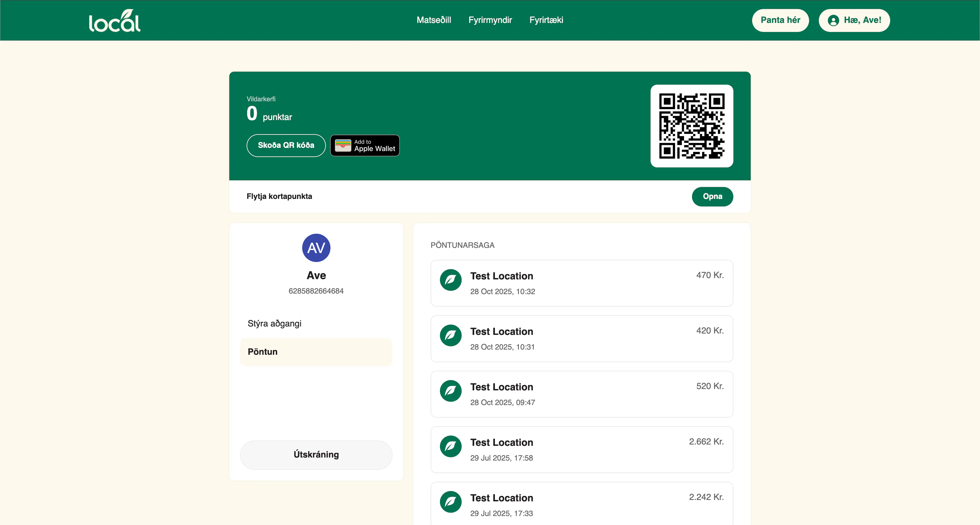Click the Local logo in header
This screenshot has width=980, height=525.
115,21
